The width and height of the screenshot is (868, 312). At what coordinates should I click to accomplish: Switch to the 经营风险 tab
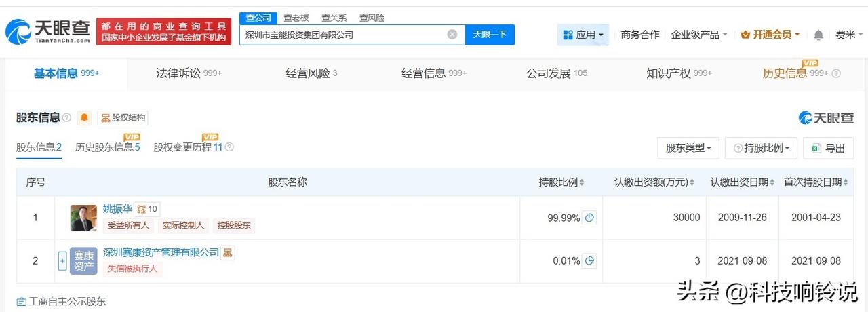tap(311, 73)
